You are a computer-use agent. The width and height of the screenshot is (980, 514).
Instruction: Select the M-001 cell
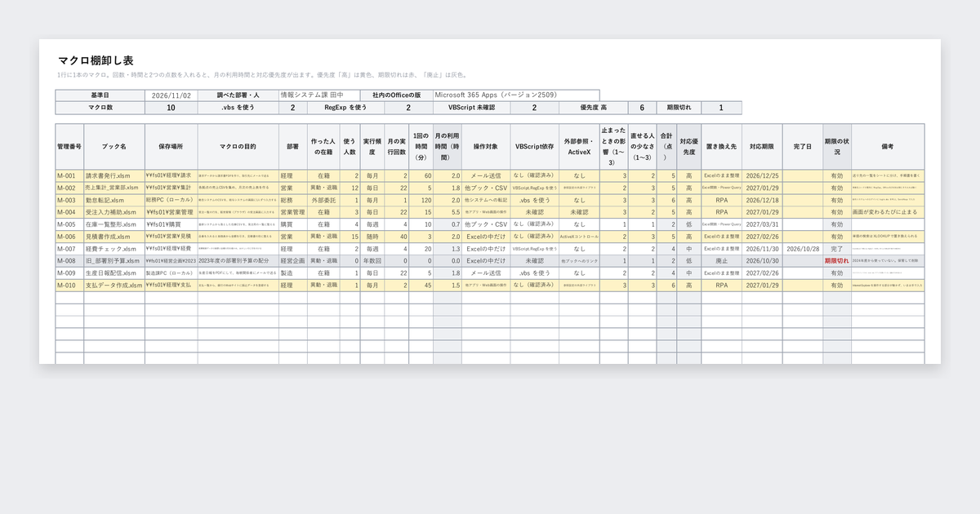(x=69, y=175)
